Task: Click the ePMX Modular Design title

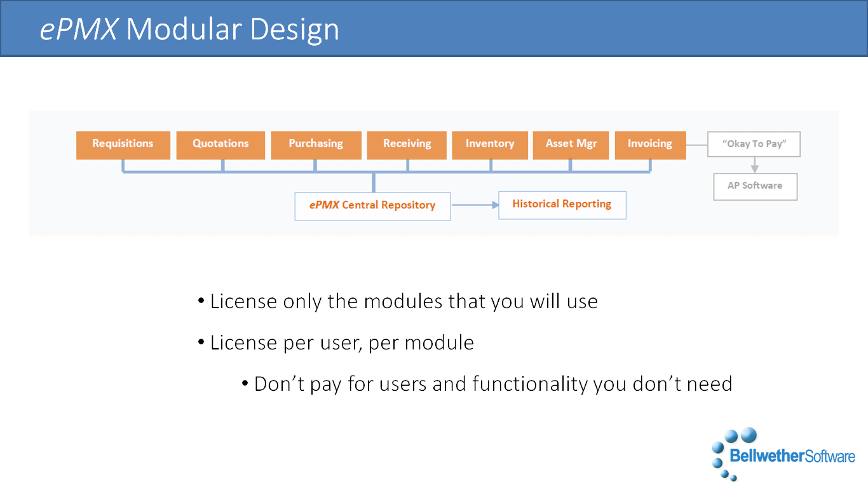Action: click(189, 29)
